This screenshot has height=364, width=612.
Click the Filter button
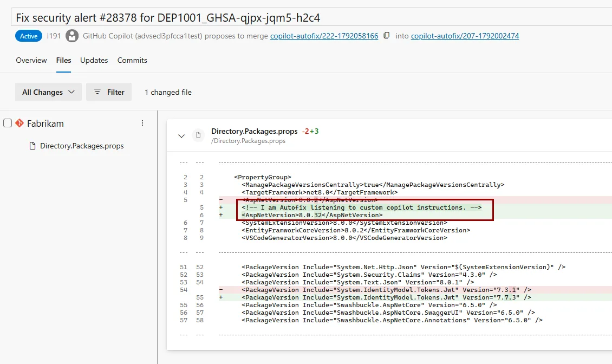click(109, 92)
